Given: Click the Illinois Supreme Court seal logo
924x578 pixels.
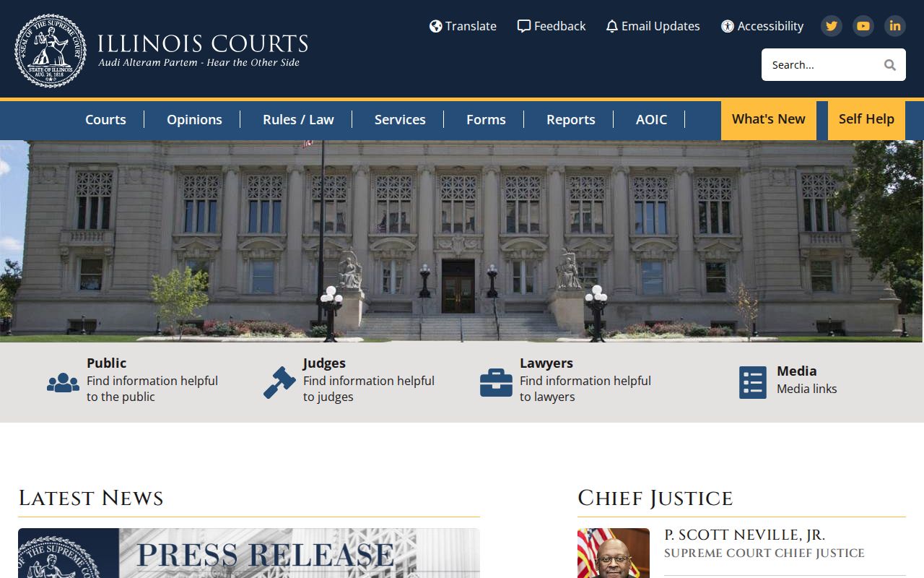Looking at the screenshot, I should coord(51,51).
